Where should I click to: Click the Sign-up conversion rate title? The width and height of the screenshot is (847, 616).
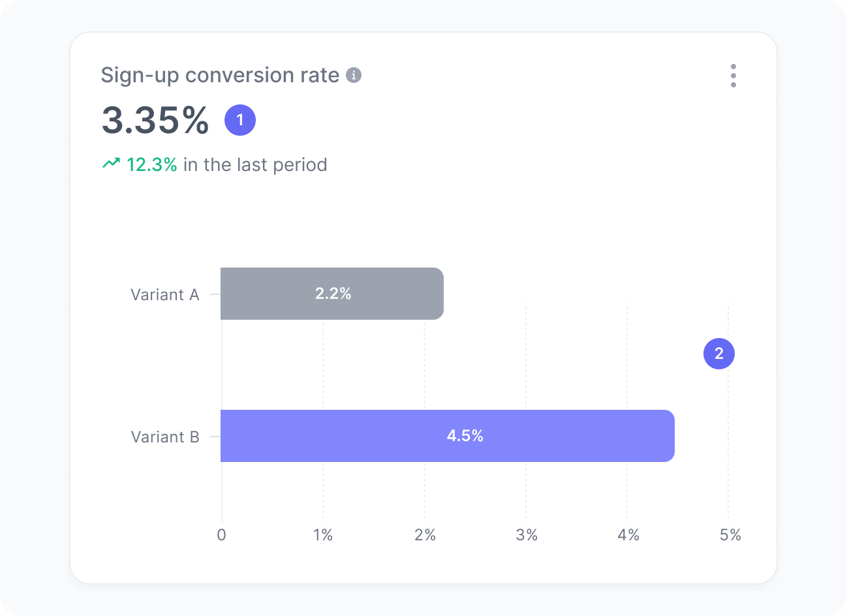coord(220,75)
